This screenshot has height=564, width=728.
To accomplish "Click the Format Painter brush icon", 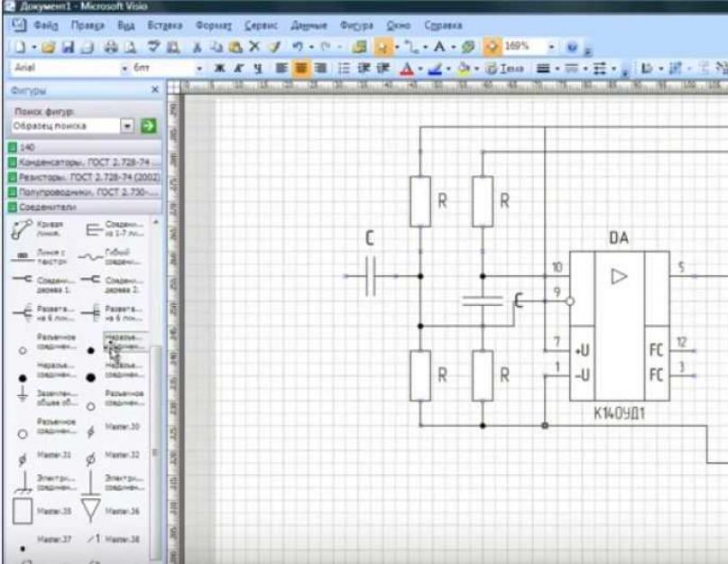I will click(x=275, y=46).
